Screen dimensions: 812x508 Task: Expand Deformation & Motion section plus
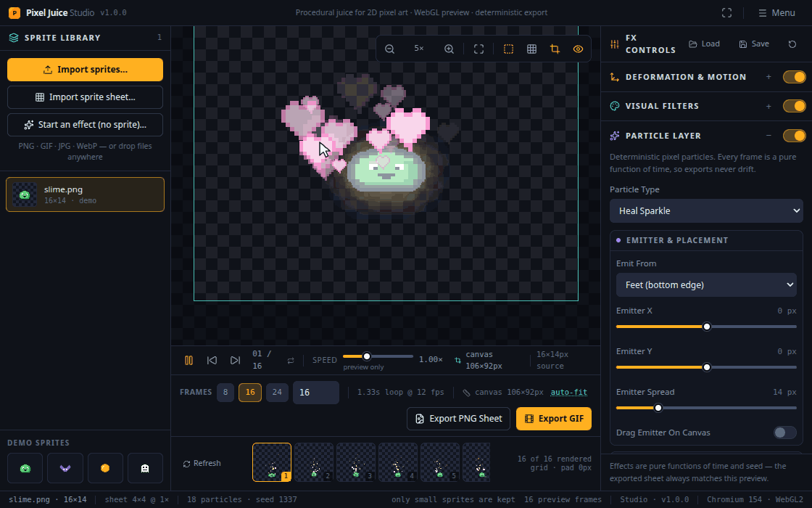pos(768,77)
